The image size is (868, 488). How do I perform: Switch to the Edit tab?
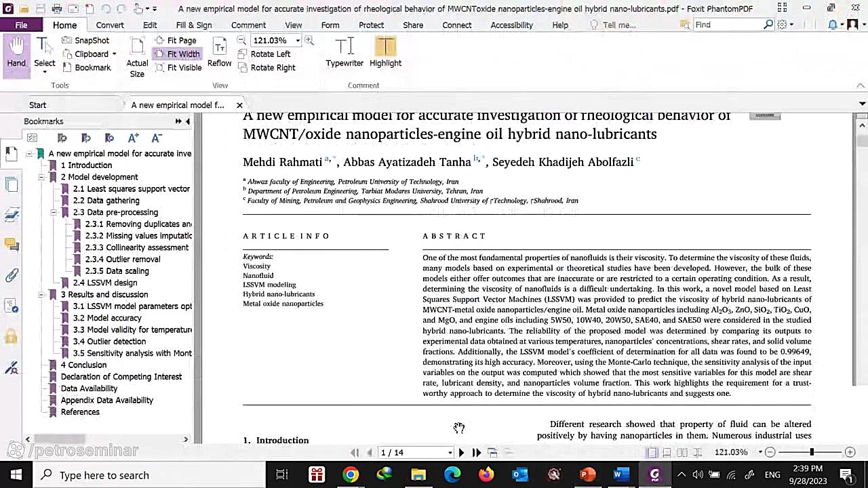click(150, 25)
